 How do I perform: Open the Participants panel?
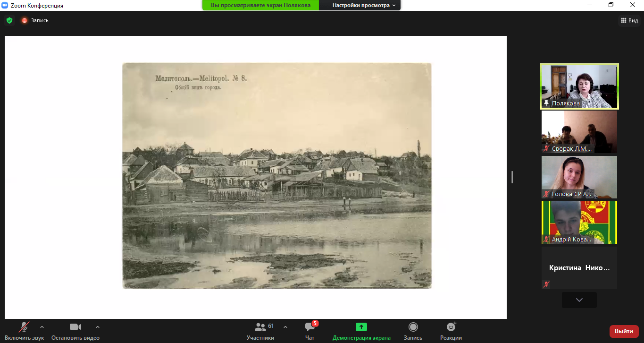pos(260,331)
